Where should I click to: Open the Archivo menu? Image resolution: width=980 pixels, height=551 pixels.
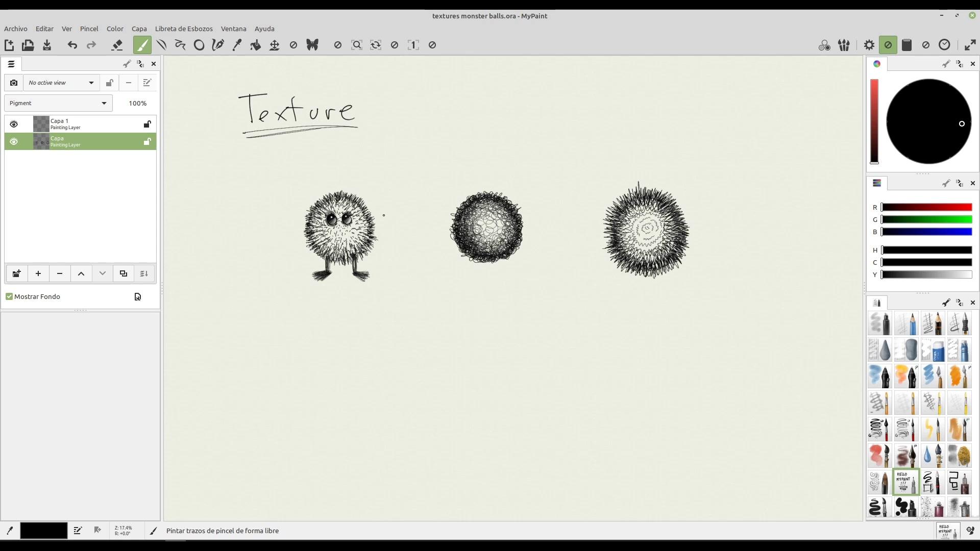(x=16, y=29)
